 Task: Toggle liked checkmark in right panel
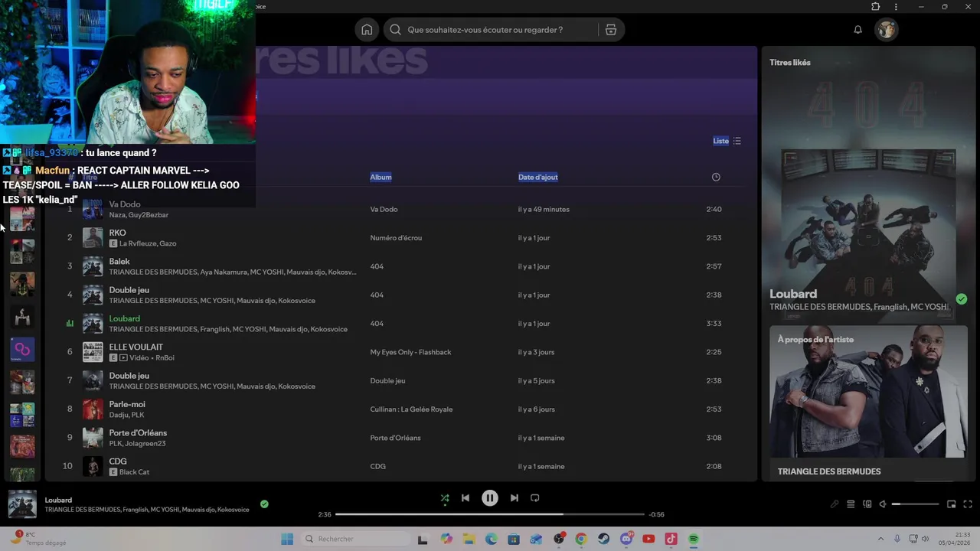(962, 299)
